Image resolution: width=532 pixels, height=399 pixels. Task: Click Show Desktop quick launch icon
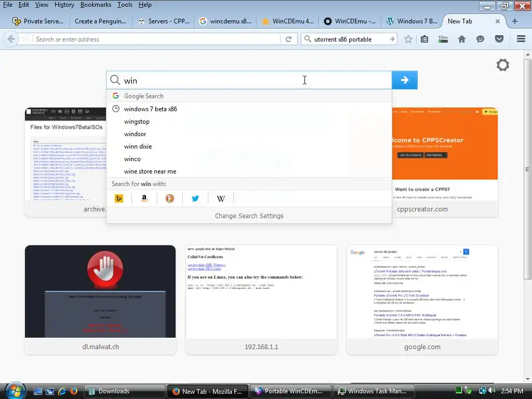37,391
